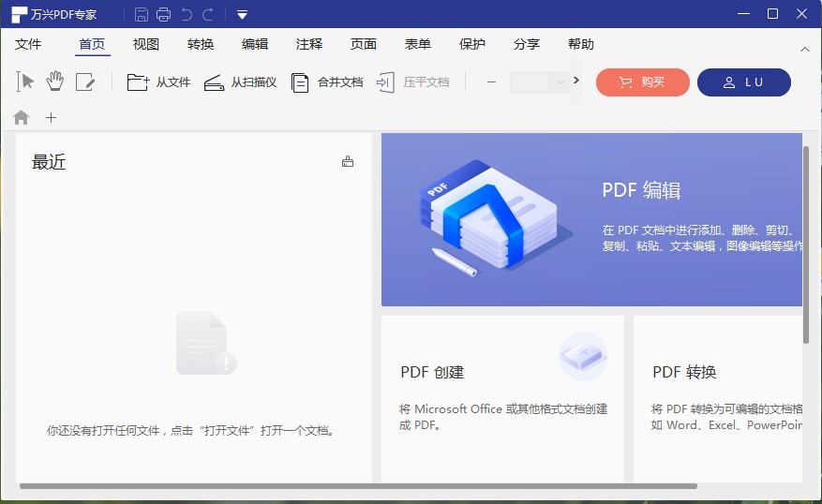The image size is (822, 504).
Task: Open the 文件 menu
Action: (x=28, y=45)
